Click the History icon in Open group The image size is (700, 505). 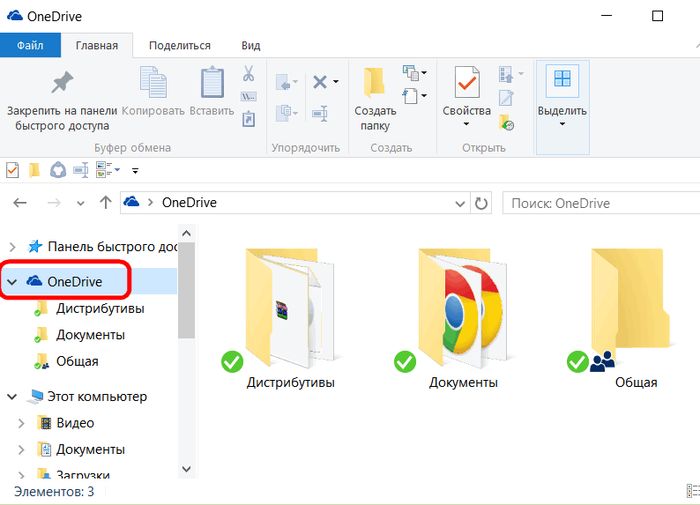(x=507, y=124)
